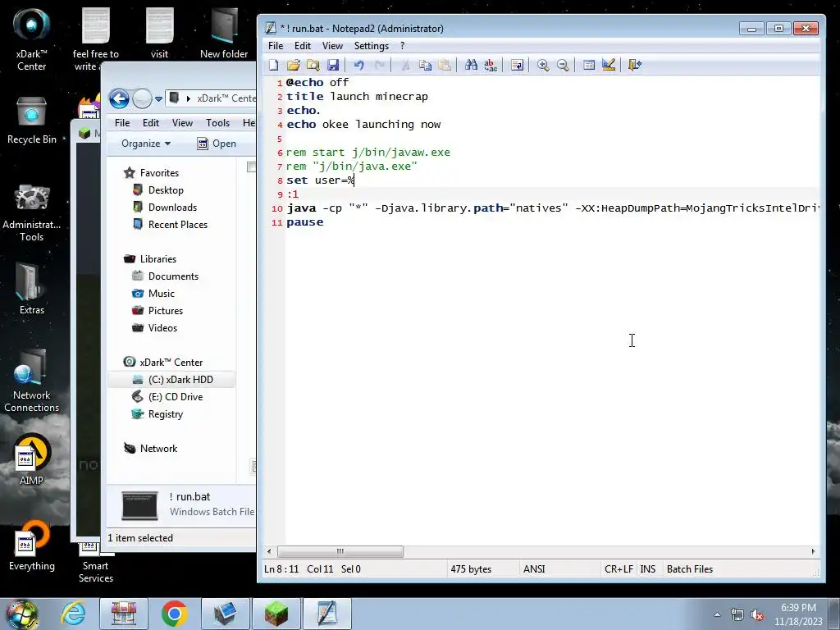This screenshot has width=840, height=630.
Task: Copy selection with the toolbar copy icon
Action: (x=426, y=66)
